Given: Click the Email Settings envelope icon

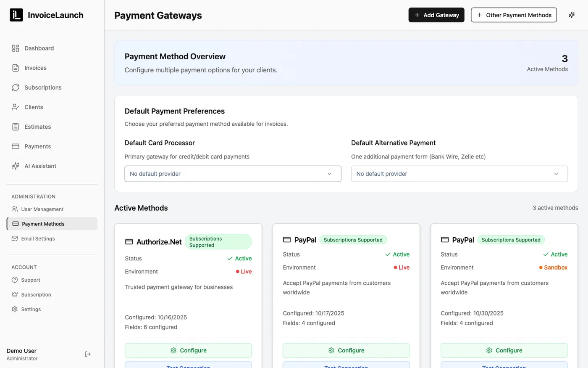Looking at the screenshot, I should 15,238.
